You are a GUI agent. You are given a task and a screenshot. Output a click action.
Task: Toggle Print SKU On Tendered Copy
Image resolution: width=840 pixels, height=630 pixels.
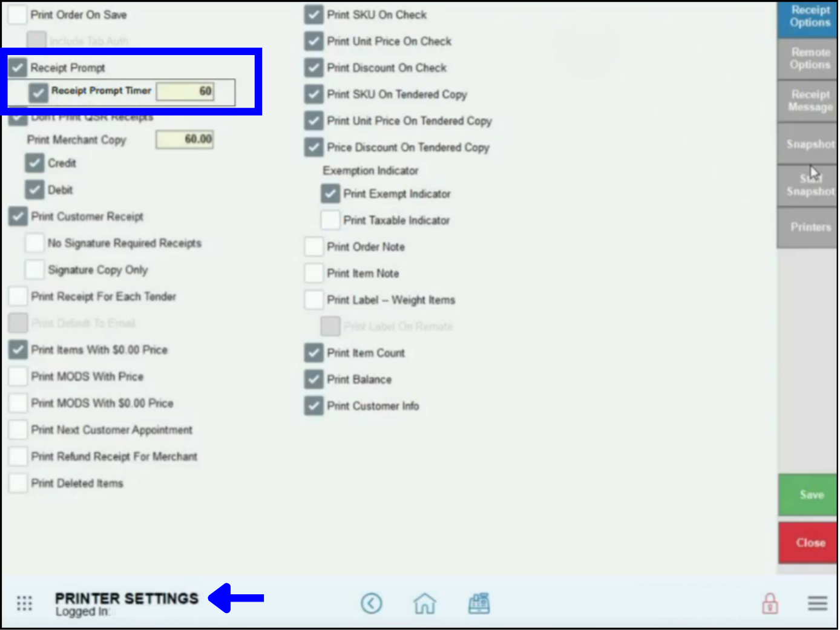click(x=313, y=94)
